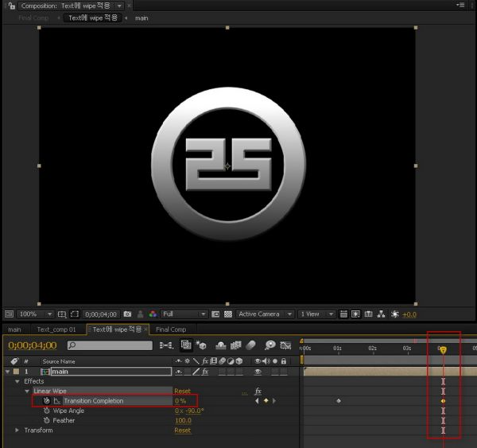The image size is (477, 448).
Task: Click the 3D Layer cube column icon
Action: pos(239,361)
